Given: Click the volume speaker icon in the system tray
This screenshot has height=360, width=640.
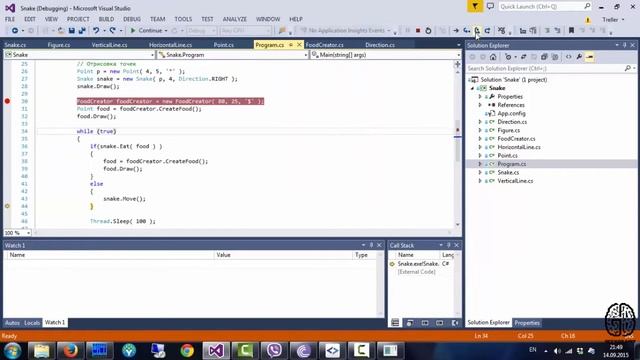Looking at the screenshot, I should tap(557, 351).
